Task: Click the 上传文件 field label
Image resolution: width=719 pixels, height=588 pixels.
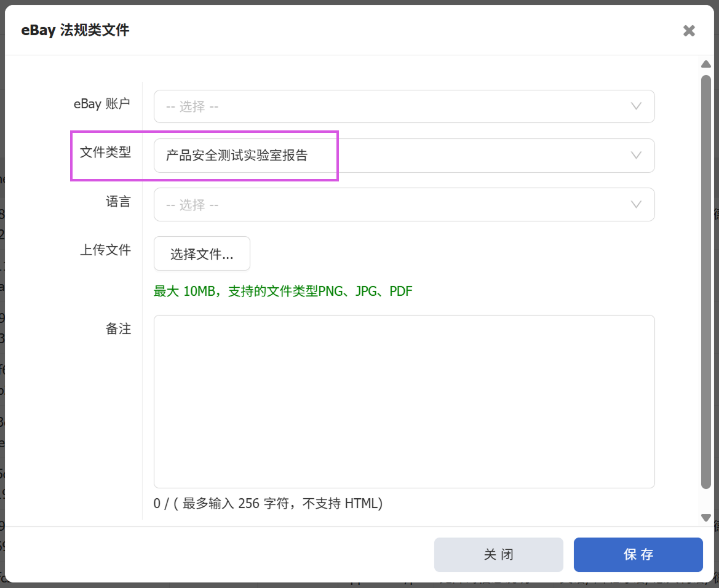Action: [x=105, y=250]
